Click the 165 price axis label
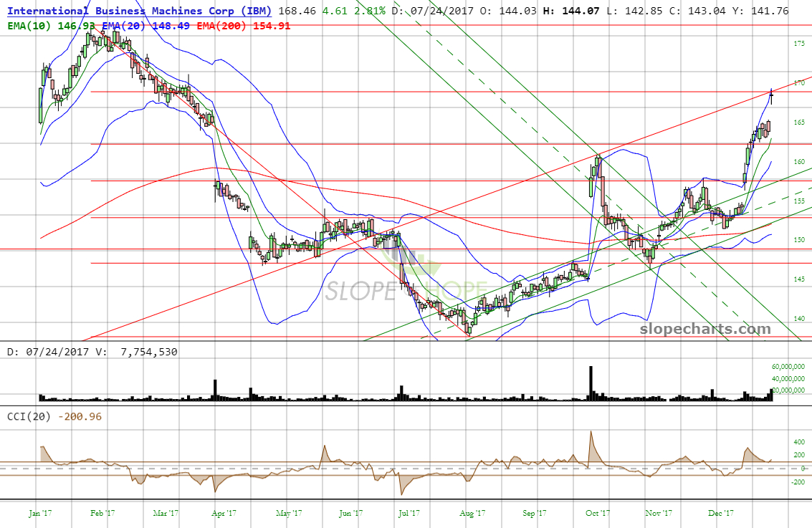 tap(799, 123)
